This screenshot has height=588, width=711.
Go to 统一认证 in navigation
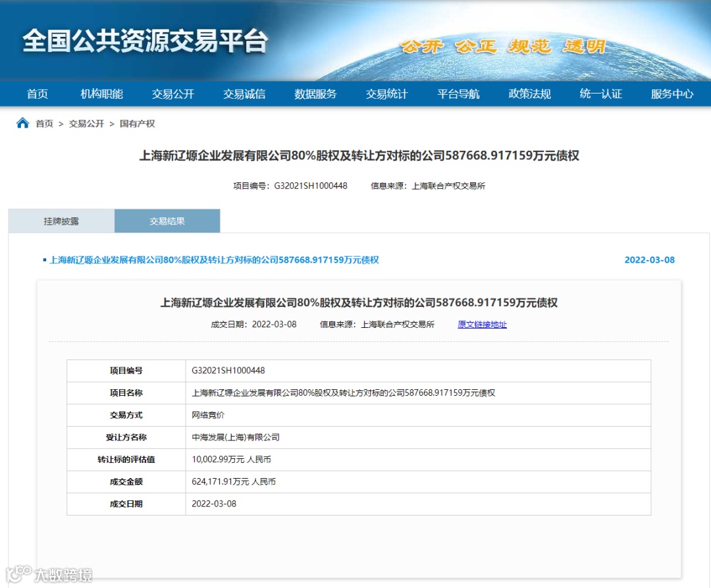tap(601, 94)
